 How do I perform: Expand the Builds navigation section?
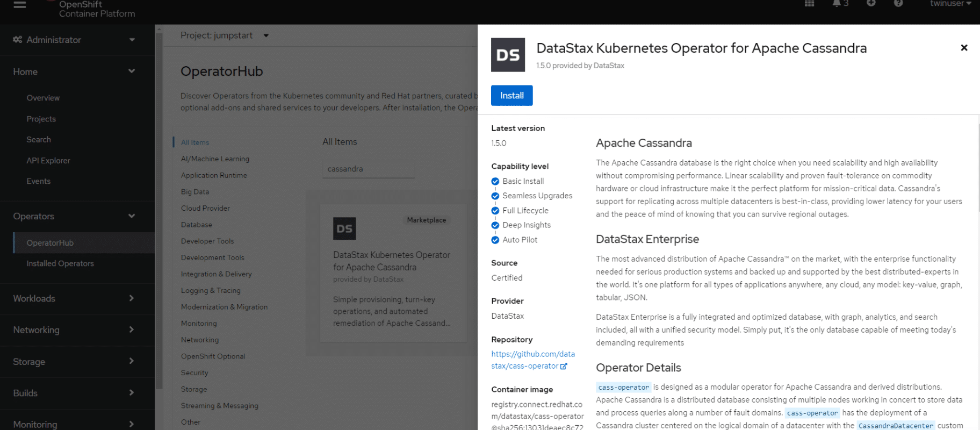pyautogui.click(x=74, y=393)
